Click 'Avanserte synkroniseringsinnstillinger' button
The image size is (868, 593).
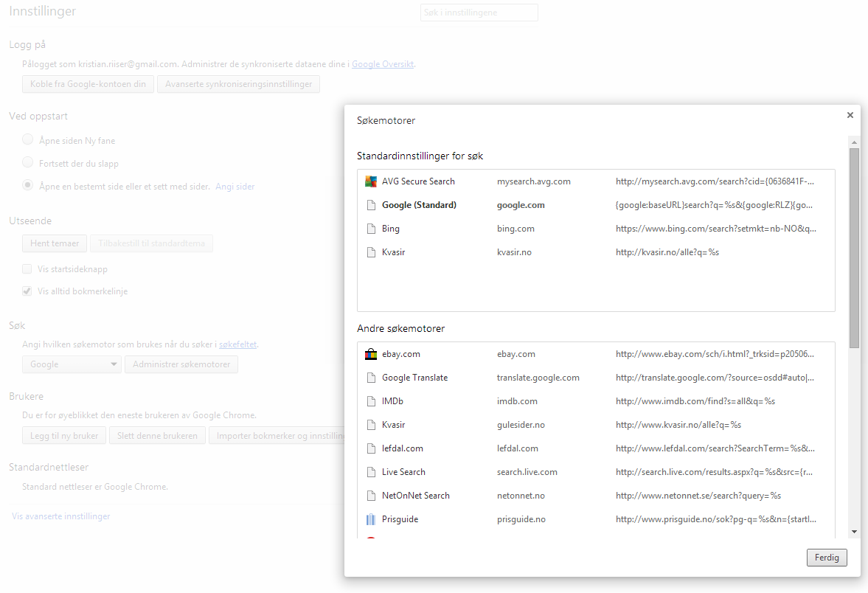[239, 84]
